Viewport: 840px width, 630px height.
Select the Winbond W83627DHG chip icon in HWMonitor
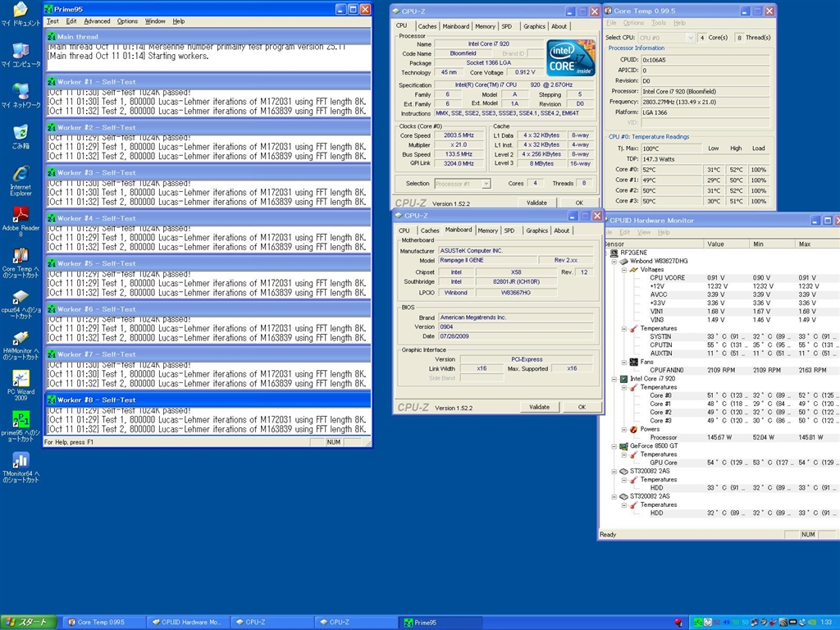click(x=623, y=262)
